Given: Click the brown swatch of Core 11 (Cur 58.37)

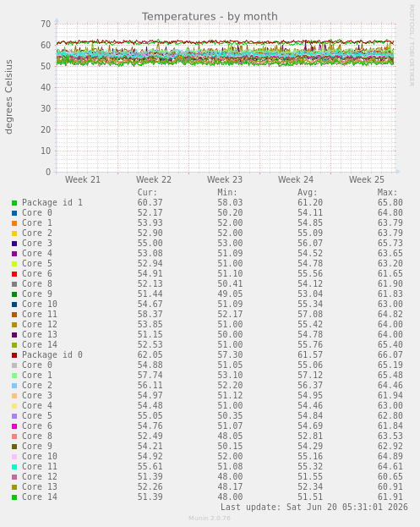Looking at the screenshot, I should click(x=14, y=315).
